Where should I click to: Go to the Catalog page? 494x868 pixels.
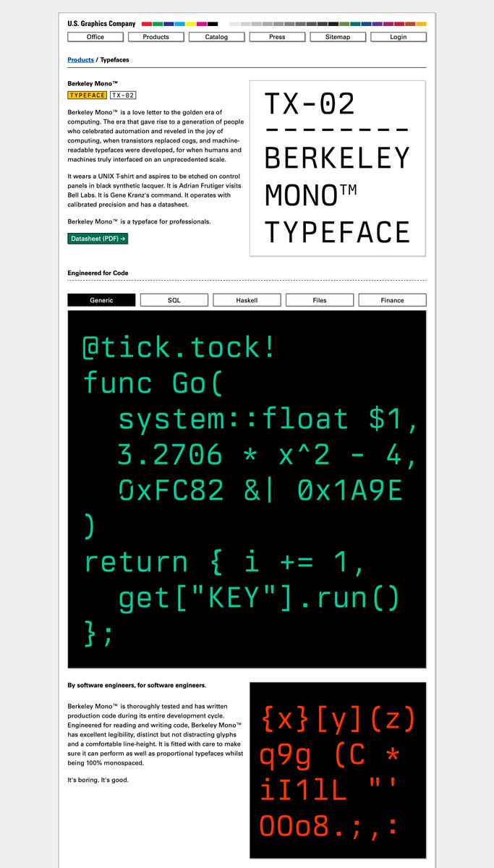point(216,37)
